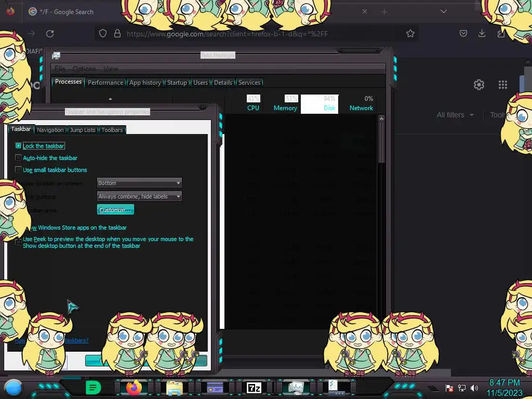Open the green notes app on taskbar

click(94, 388)
